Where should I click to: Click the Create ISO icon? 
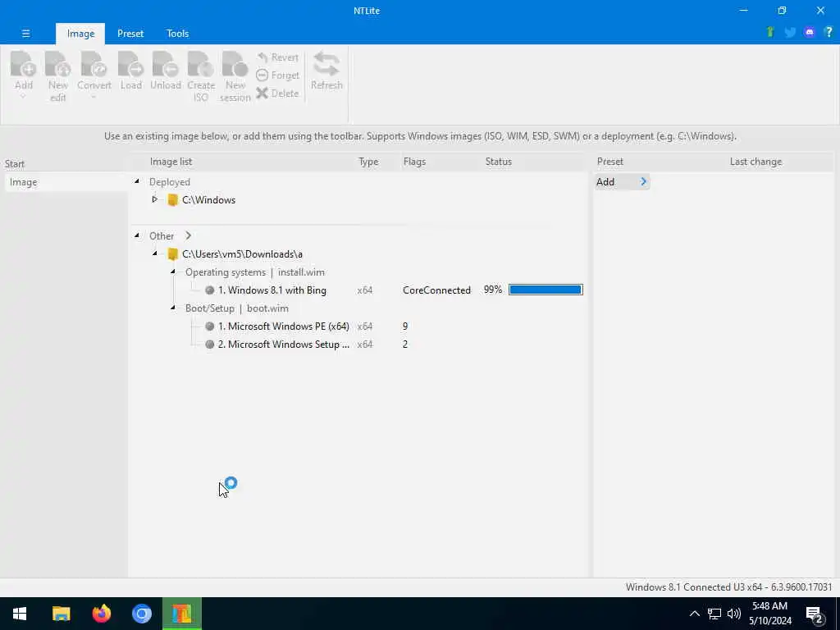[201, 64]
